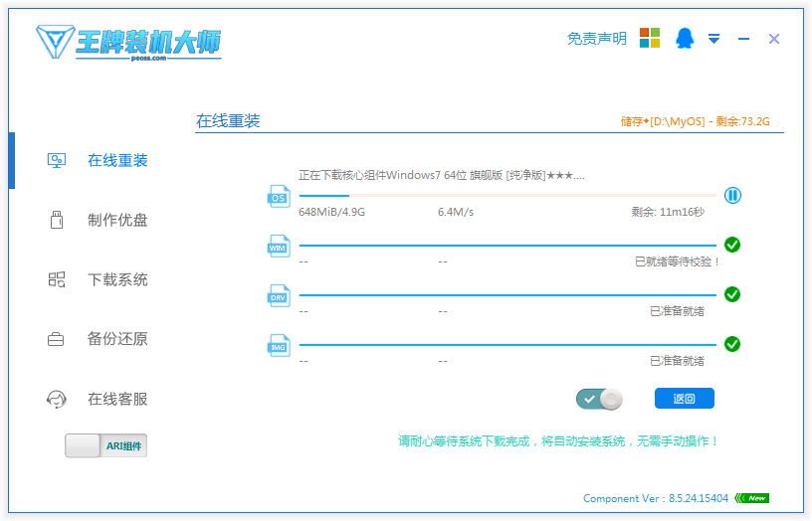The width and height of the screenshot is (812, 521).
Task: Click the OS download progress bar
Action: 507,196
